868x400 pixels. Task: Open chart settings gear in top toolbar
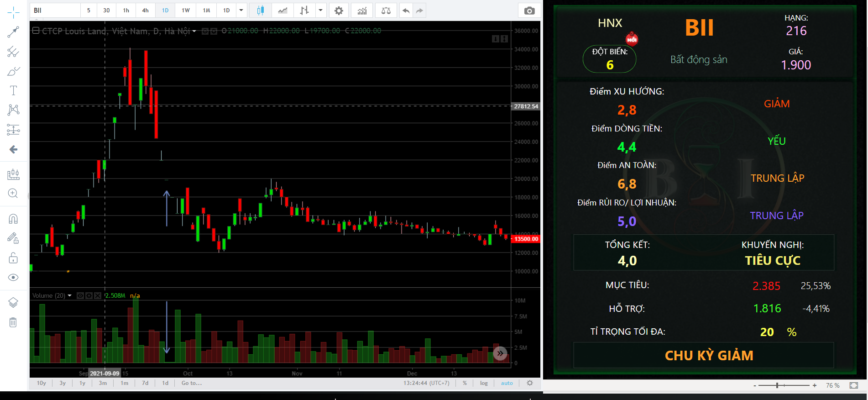(339, 11)
